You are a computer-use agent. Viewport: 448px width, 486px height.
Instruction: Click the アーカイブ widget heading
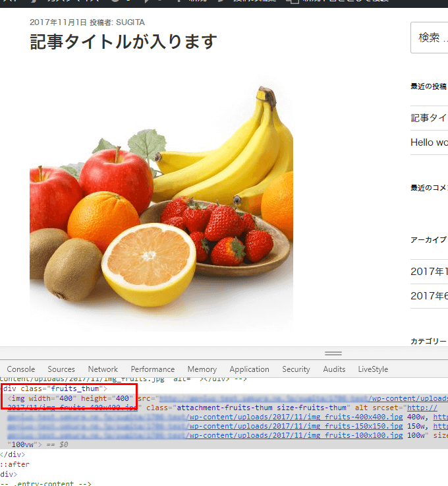pyautogui.click(x=428, y=240)
